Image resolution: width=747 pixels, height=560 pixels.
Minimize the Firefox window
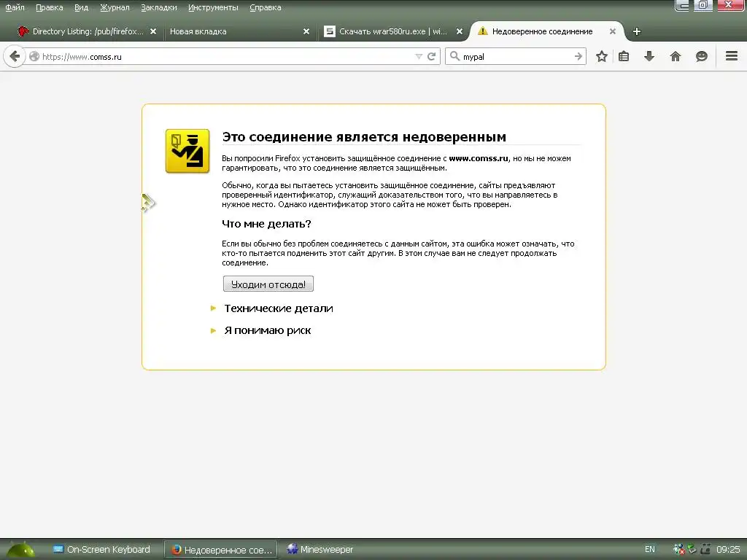682,5
